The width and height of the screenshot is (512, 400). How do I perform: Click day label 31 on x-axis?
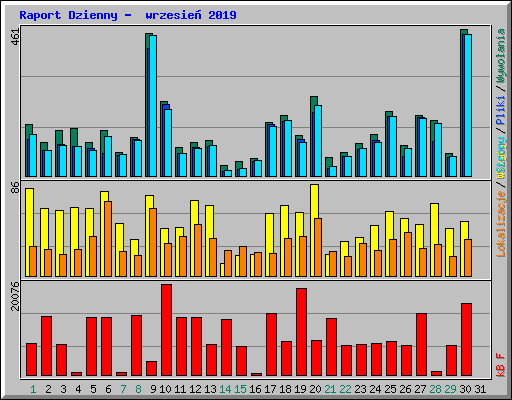(x=480, y=389)
